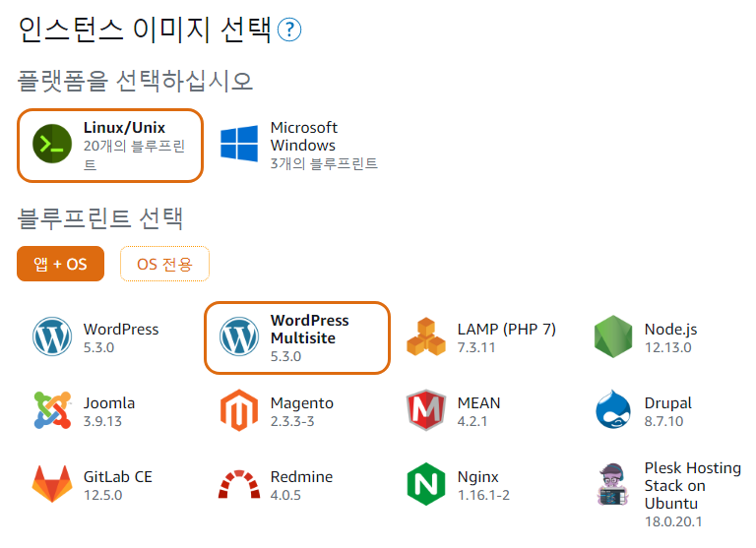Choose the Plesk Hosting Stack icon

tap(612, 484)
